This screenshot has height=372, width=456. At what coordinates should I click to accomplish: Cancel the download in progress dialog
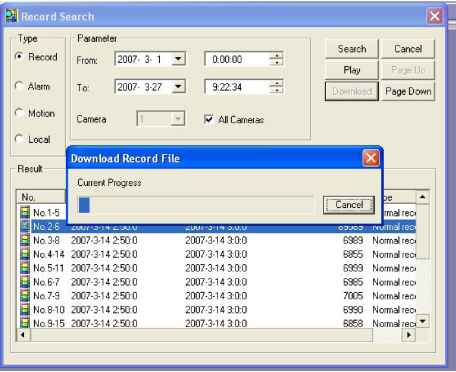point(349,205)
